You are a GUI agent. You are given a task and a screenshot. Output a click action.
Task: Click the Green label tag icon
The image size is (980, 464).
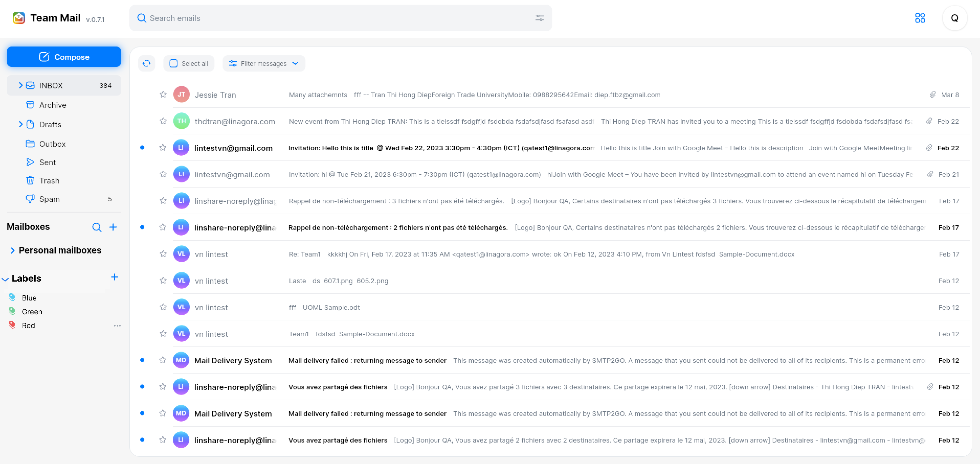(x=13, y=311)
